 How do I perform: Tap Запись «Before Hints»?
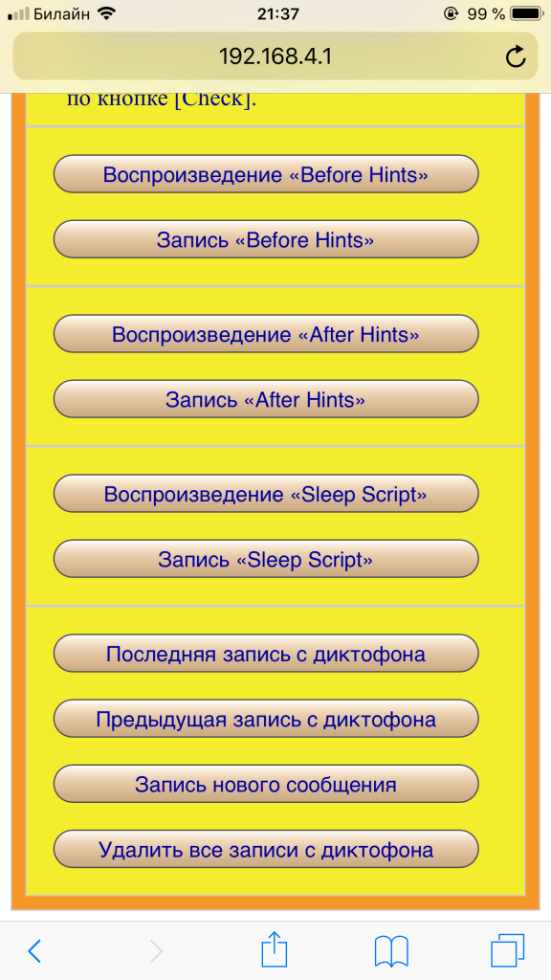(266, 240)
